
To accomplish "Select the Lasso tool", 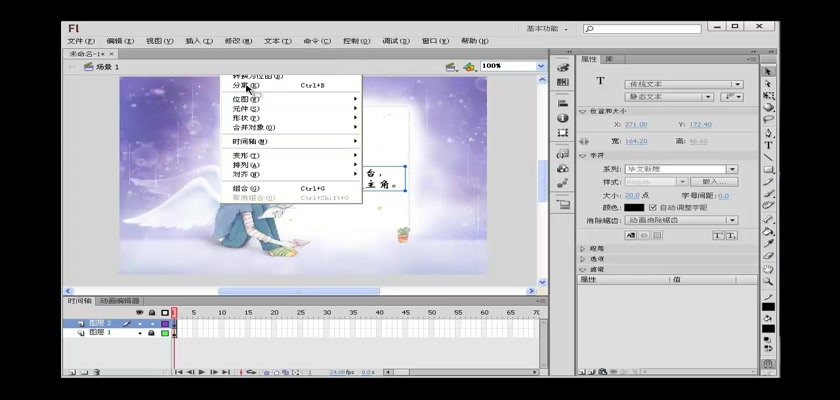I will (x=768, y=119).
